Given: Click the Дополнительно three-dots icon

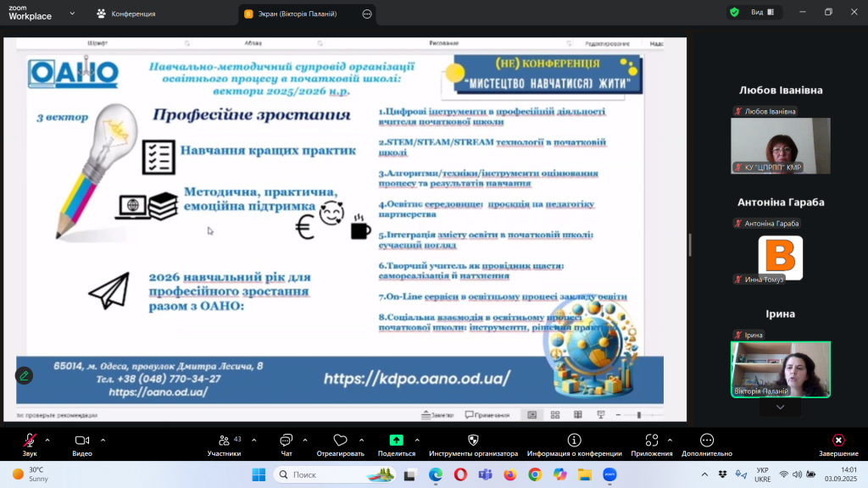Looking at the screenshot, I should [x=706, y=441].
